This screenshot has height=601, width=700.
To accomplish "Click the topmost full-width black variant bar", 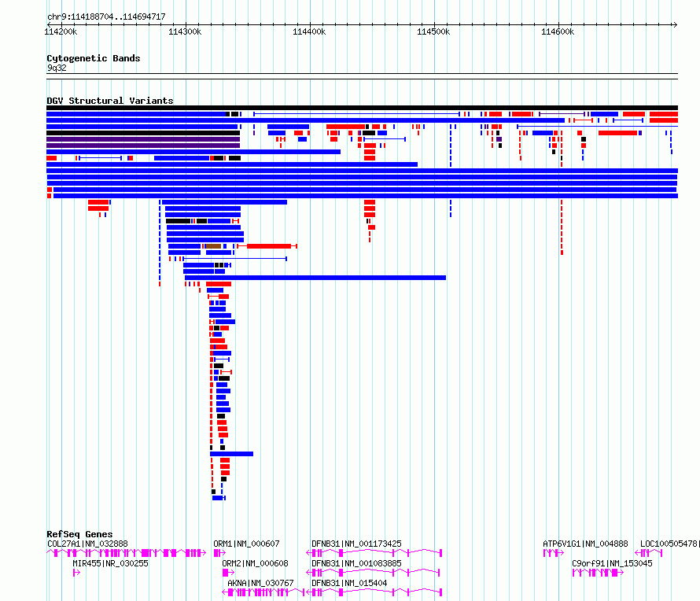I will point(362,108).
